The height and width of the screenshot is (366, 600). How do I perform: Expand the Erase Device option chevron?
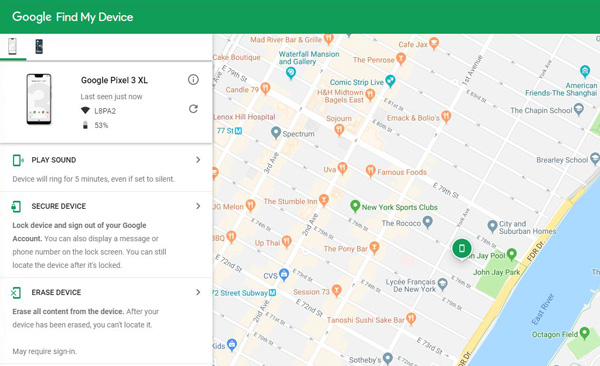pyautogui.click(x=198, y=292)
